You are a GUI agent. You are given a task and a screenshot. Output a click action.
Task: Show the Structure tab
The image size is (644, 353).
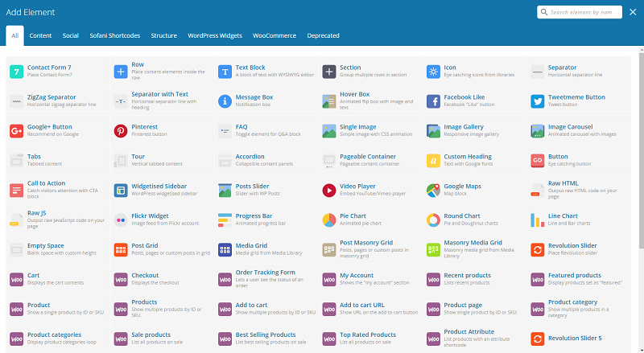tap(164, 35)
